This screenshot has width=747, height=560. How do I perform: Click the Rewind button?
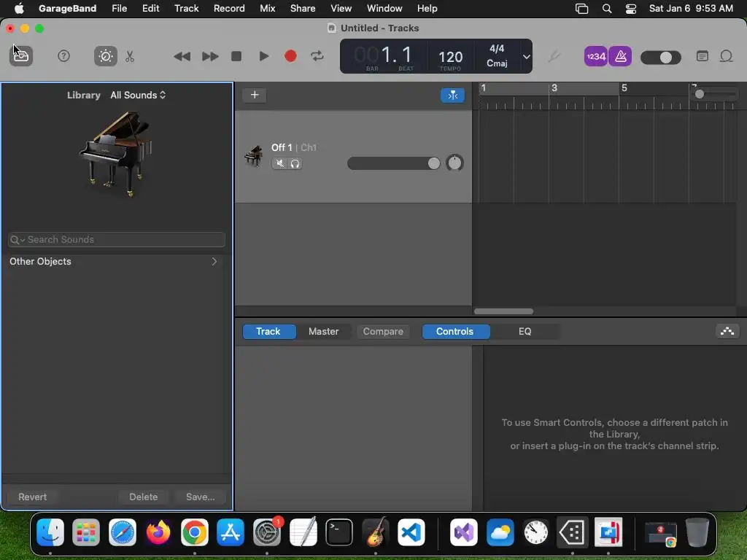(x=182, y=57)
